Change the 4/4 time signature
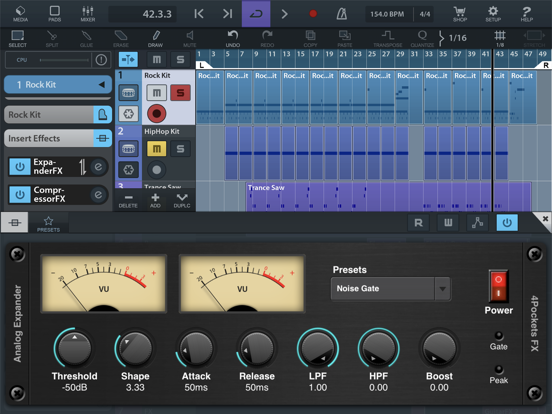The image size is (552, 414). pos(425,14)
